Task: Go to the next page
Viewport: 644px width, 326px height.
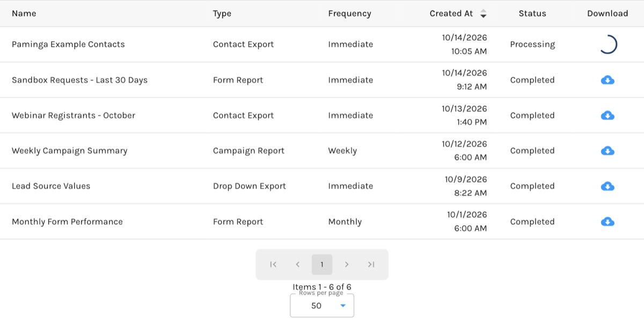Action: pyautogui.click(x=347, y=264)
